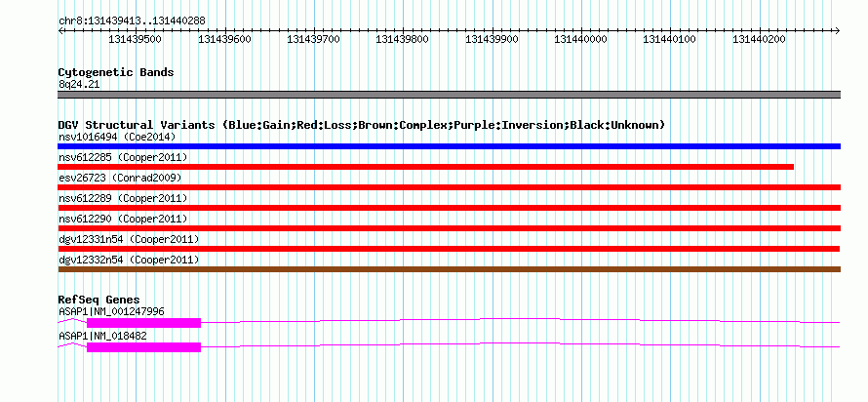Click ruler position 131440000
This screenshot has width=868, height=402.
(x=580, y=39)
